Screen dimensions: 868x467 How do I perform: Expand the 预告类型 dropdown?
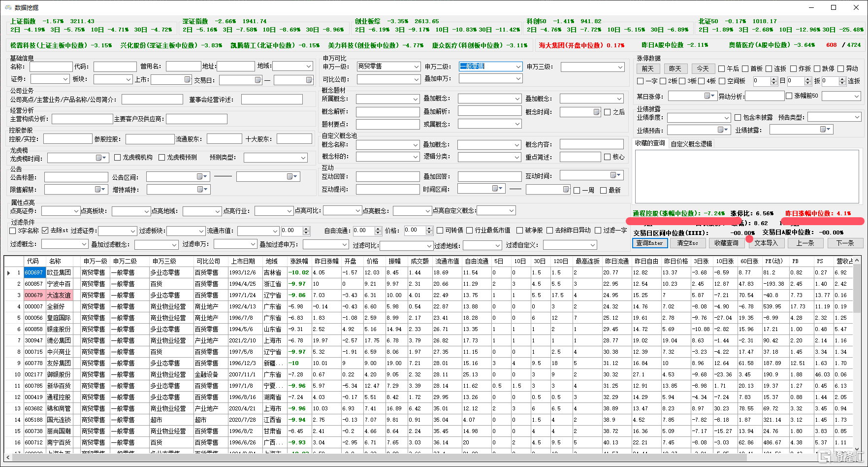click(857, 117)
